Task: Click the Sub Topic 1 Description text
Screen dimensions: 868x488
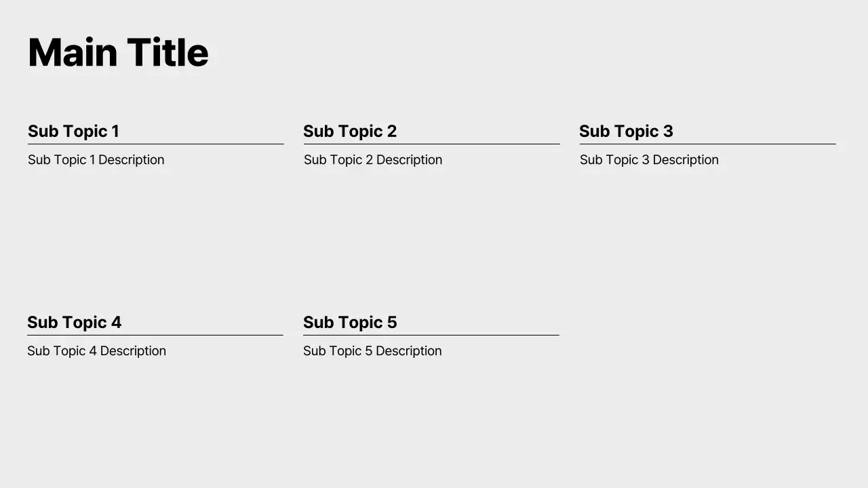Action: (x=96, y=160)
